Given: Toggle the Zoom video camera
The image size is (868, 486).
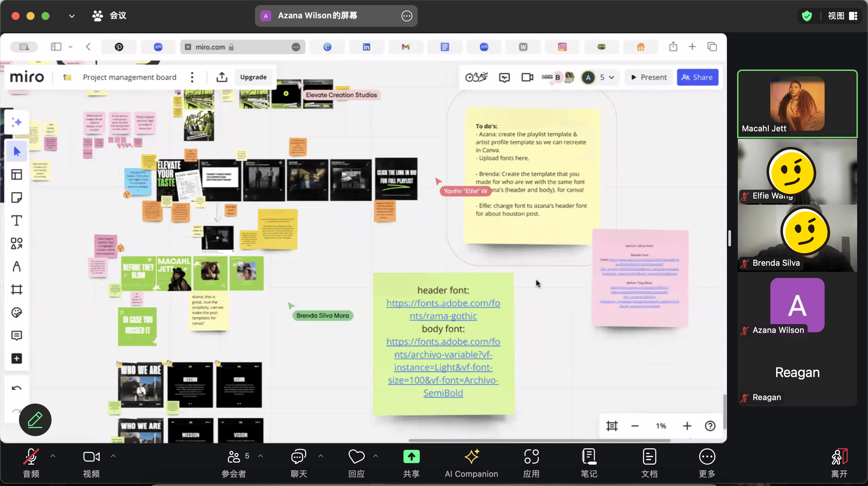Looking at the screenshot, I should (91, 457).
